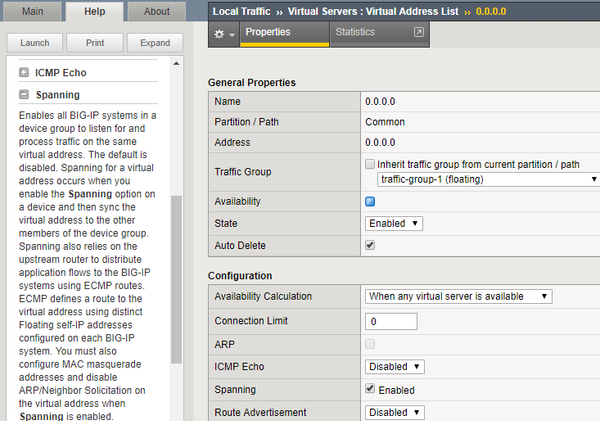Toggle the Auto Delete checkbox
600x421 pixels.
pos(370,245)
